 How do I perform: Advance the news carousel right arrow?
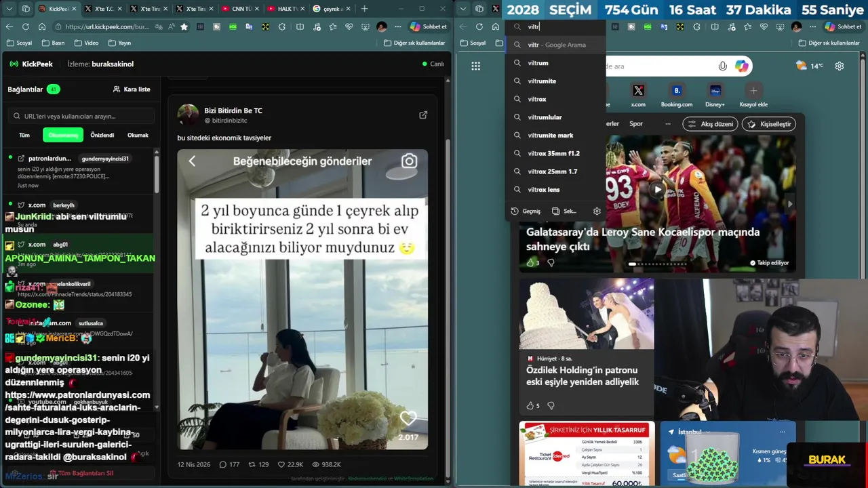789,204
